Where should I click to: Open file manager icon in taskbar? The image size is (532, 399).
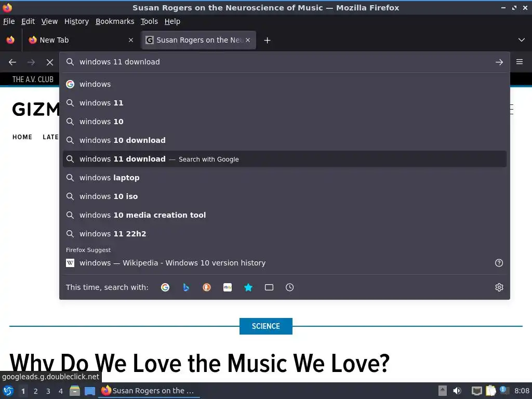[75, 391]
